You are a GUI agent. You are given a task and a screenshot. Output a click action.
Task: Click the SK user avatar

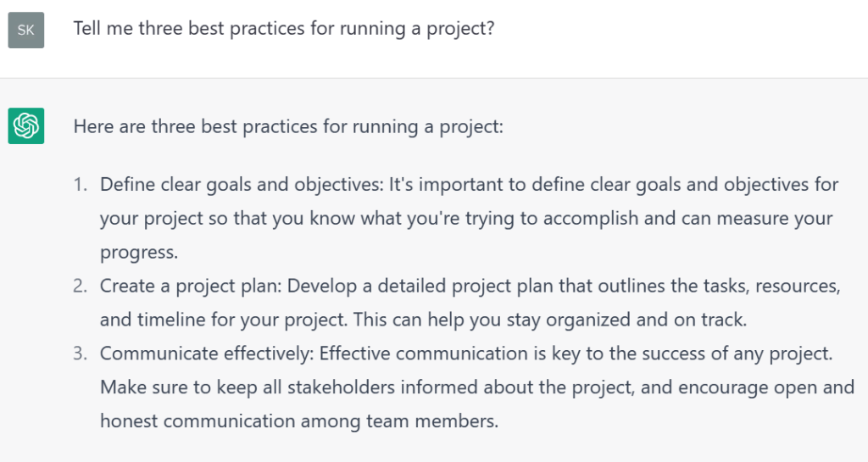[25, 31]
